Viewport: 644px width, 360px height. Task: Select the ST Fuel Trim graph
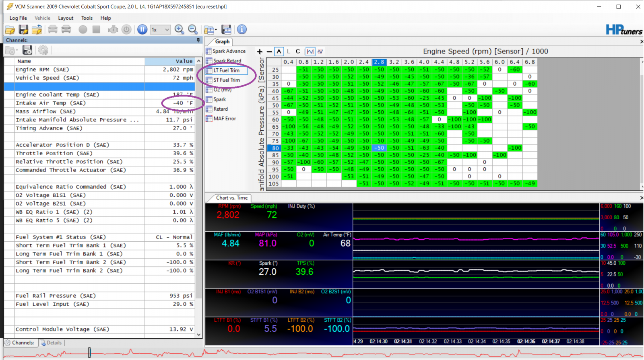click(x=223, y=80)
